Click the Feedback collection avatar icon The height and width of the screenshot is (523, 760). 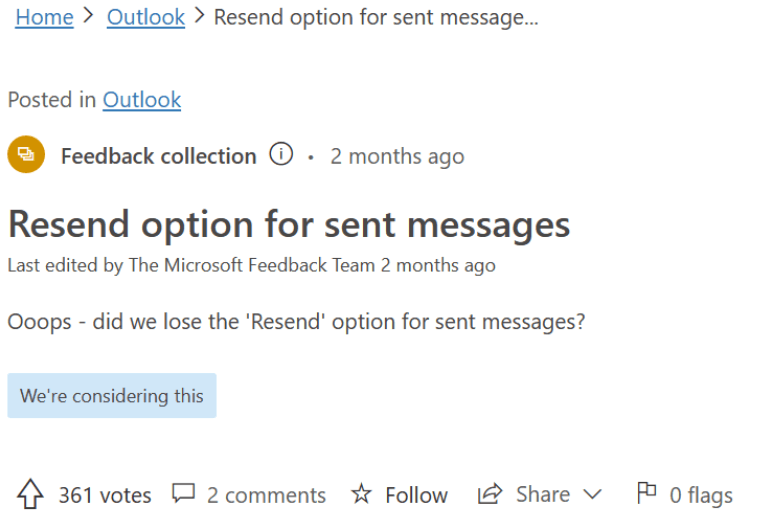click(x=26, y=155)
